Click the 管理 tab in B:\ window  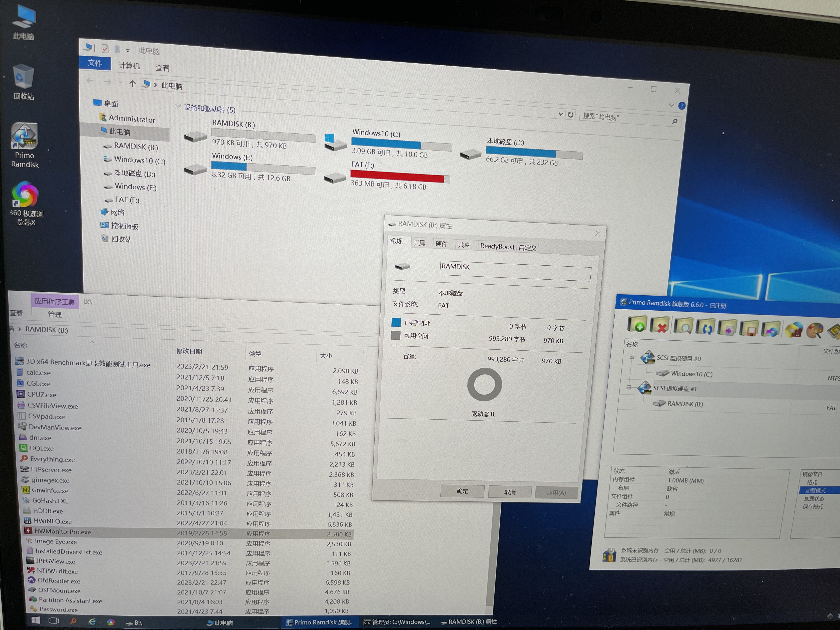(x=55, y=314)
